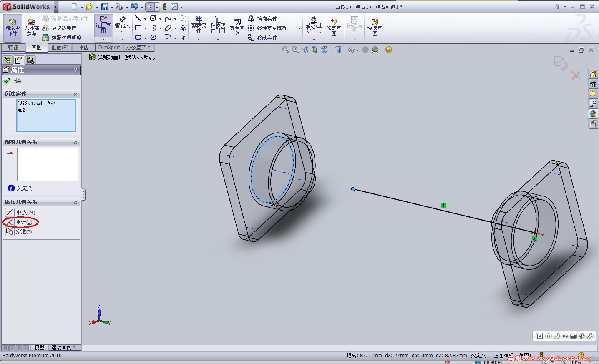Click Offset Entities (等距实体) tool
Screen dimensions: 599x364
click(x=237, y=28)
